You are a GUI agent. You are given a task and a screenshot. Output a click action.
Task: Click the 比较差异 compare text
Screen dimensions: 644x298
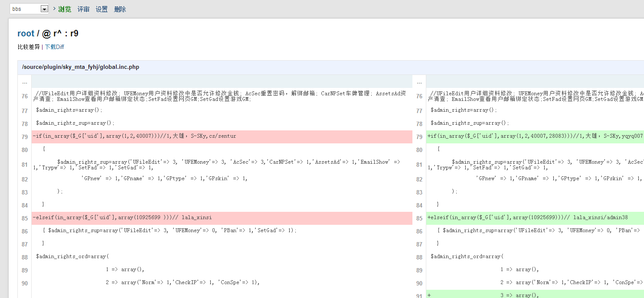point(29,47)
